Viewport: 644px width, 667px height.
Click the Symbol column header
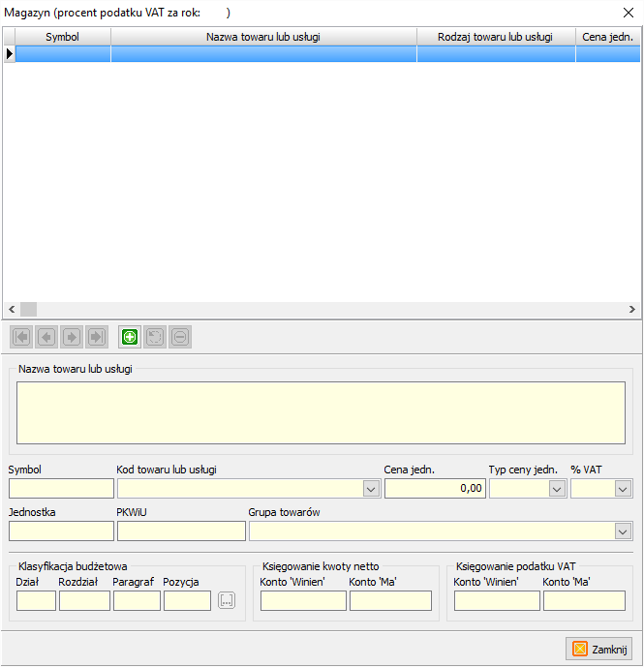(62, 37)
